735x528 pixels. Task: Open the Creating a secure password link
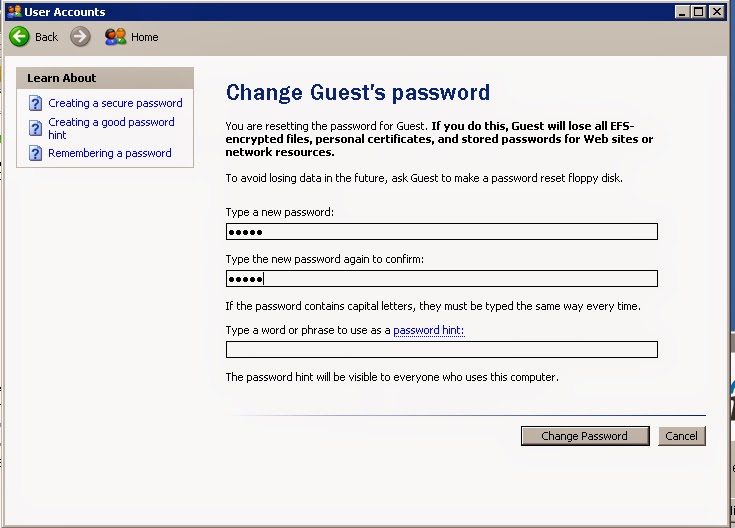115,103
